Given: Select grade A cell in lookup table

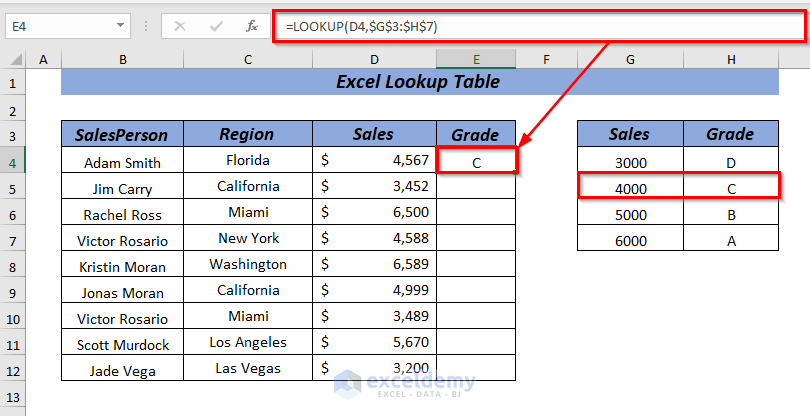Looking at the screenshot, I should (731, 238).
